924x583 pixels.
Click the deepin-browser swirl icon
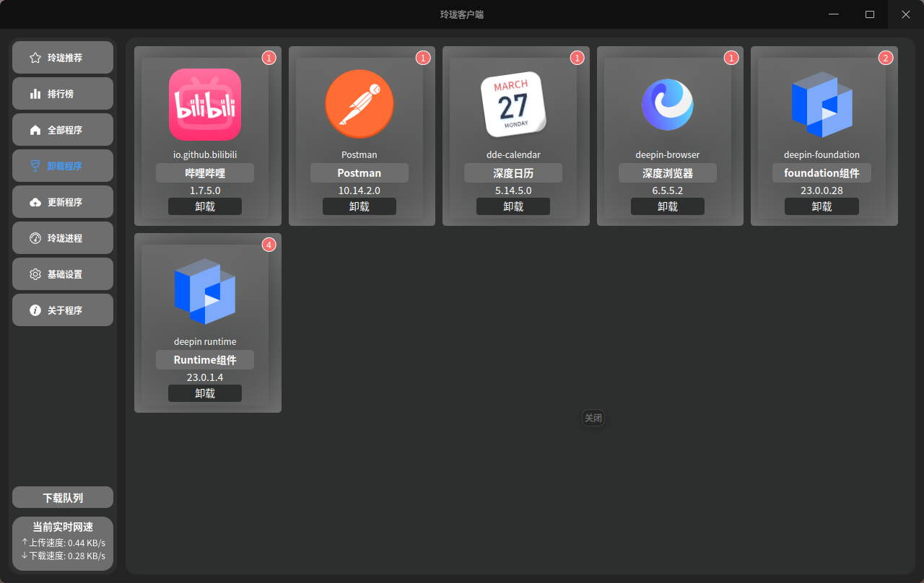[x=668, y=105]
